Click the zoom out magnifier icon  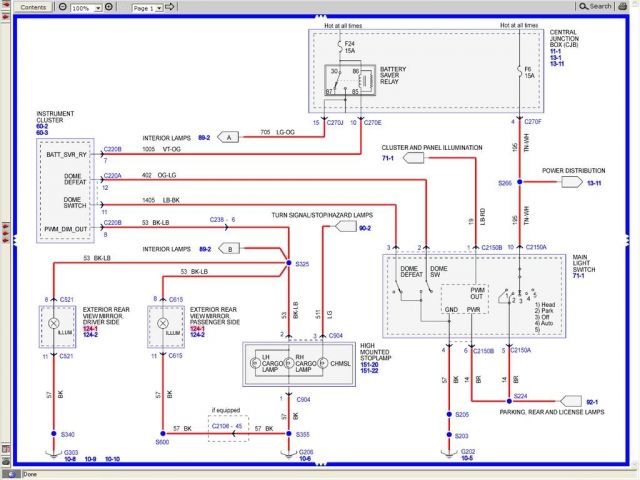click(63, 7)
